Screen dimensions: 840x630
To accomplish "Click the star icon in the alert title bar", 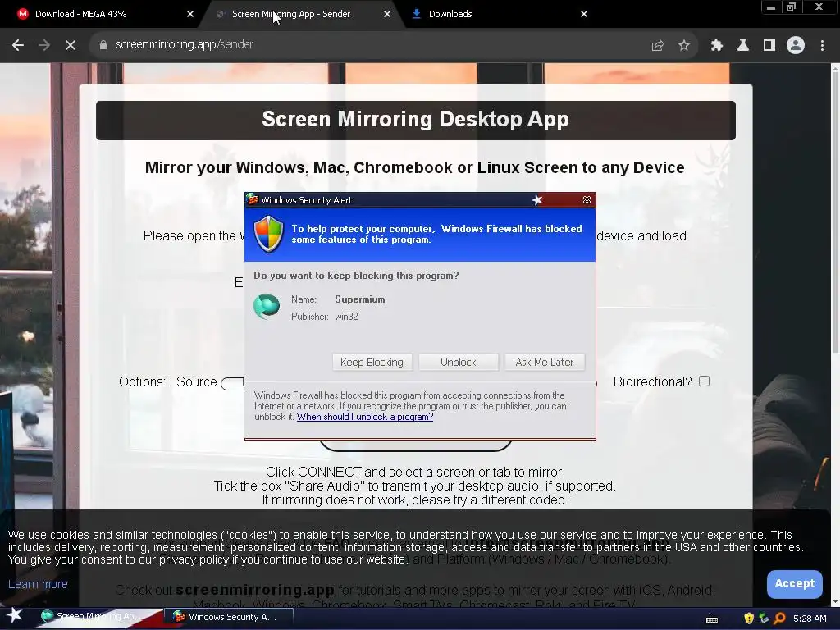I will [x=537, y=200].
